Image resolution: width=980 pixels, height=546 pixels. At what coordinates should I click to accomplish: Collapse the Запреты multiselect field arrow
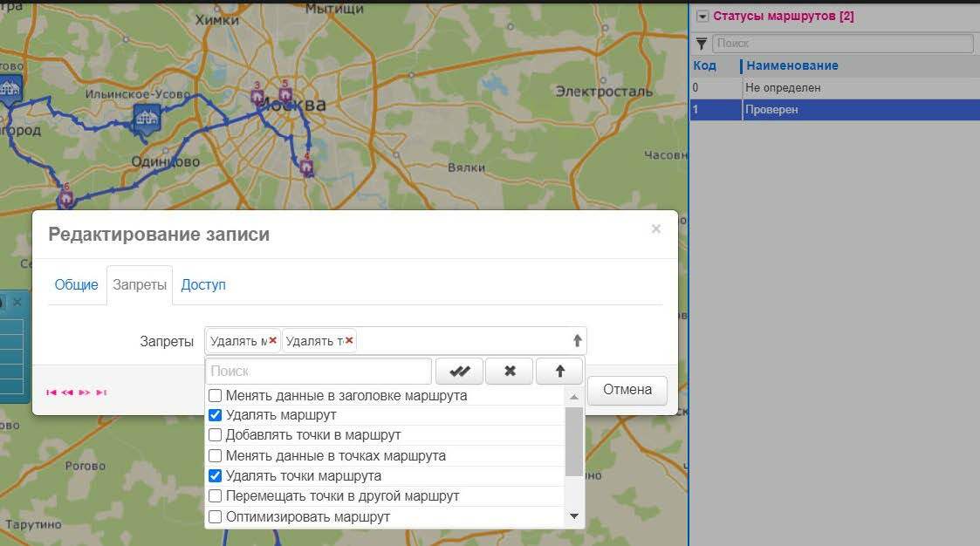click(577, 340)
